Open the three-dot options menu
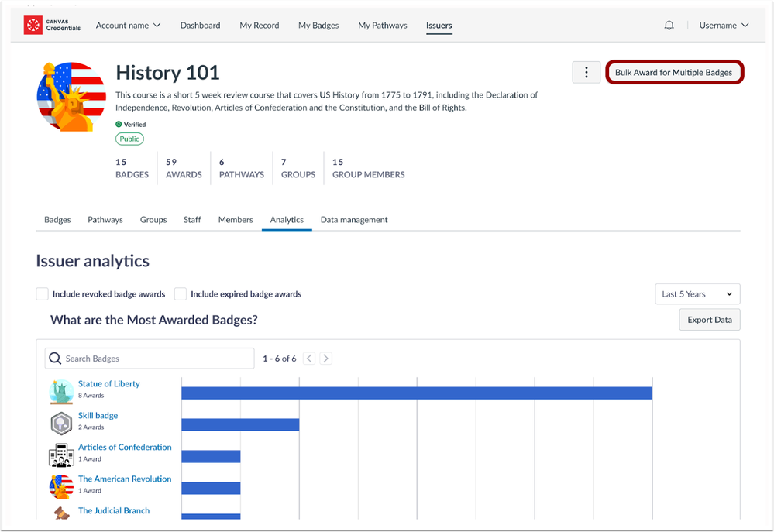The image size is (774, 532). 586,73
